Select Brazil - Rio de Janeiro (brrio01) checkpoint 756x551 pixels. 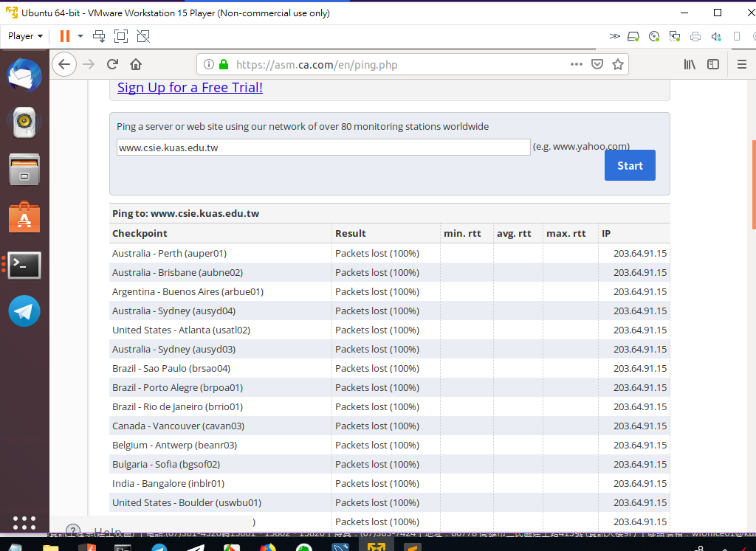(177, 407)
